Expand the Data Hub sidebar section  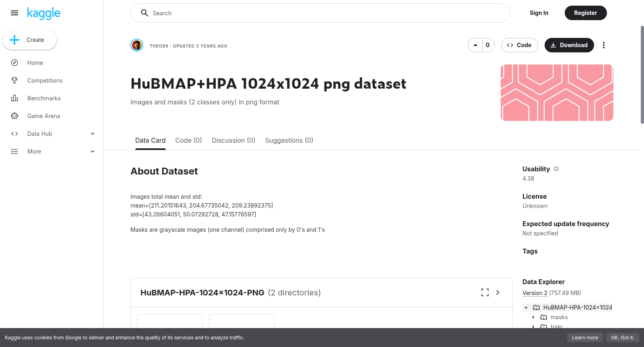[x=52, y=134]
